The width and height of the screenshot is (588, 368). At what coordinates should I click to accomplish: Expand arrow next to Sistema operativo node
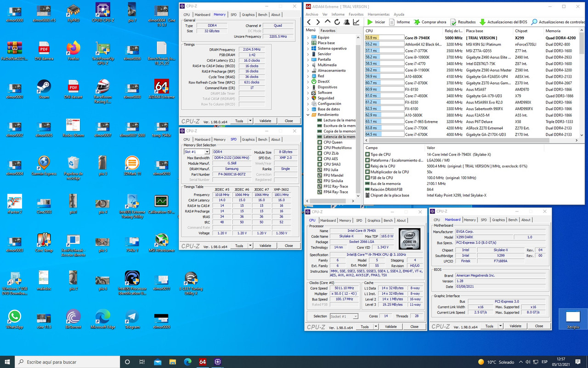(308, 48)
